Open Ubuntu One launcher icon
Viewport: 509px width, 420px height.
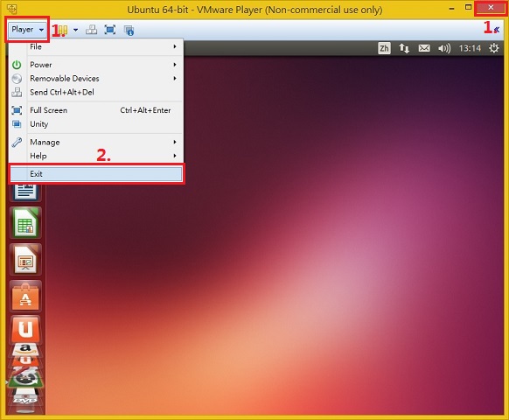[25, 330]
